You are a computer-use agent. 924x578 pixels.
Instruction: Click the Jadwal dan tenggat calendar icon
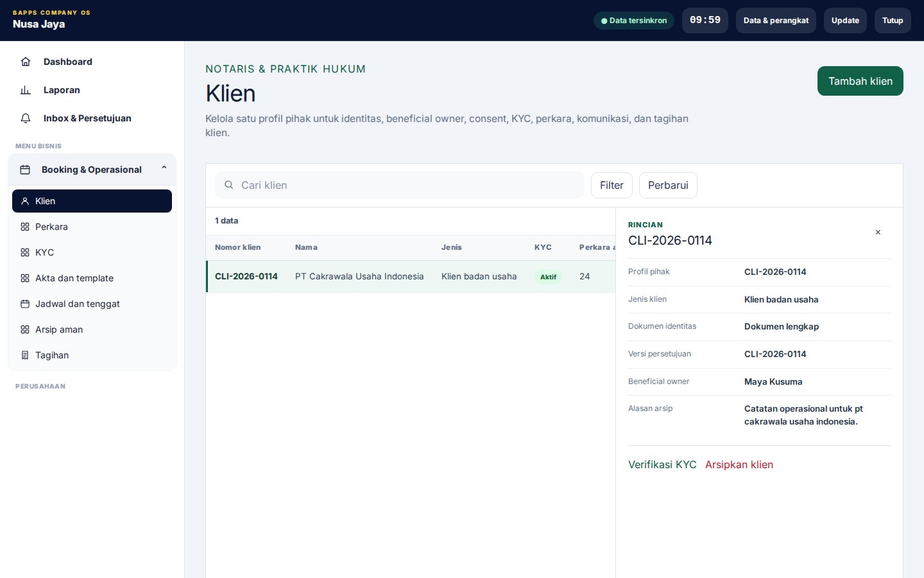tap(25, 304)
